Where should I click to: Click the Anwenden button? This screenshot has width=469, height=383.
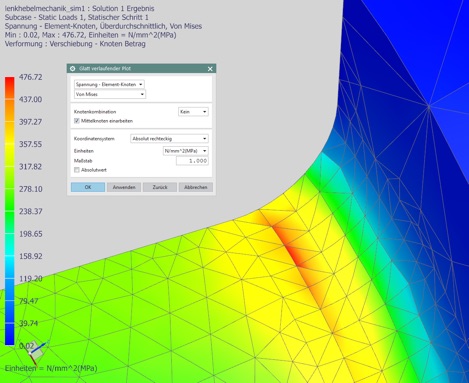pyautogui.click(x=124, y=187)
